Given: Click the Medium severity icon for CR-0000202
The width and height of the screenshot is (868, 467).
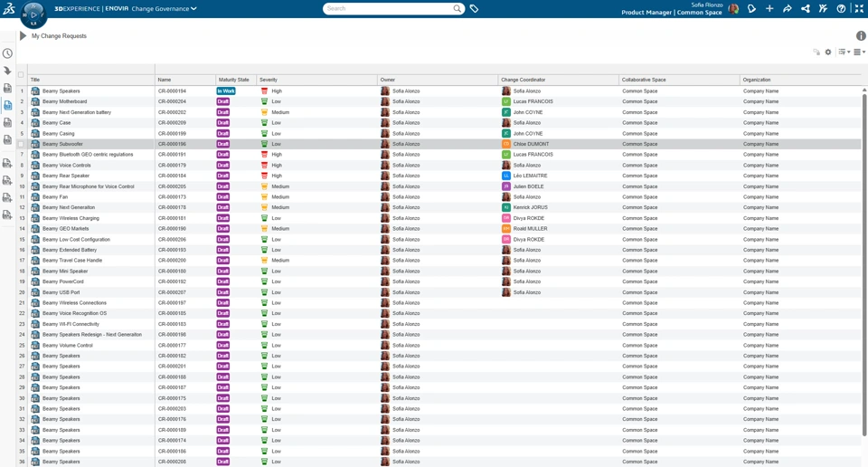Looking at the screenshot, I should [264, 112].
